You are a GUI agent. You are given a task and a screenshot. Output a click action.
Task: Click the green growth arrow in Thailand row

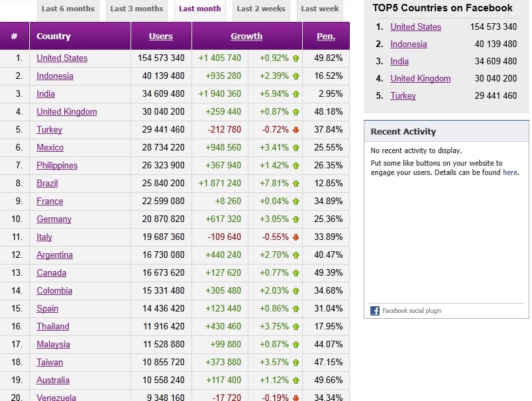click(295, 327)
